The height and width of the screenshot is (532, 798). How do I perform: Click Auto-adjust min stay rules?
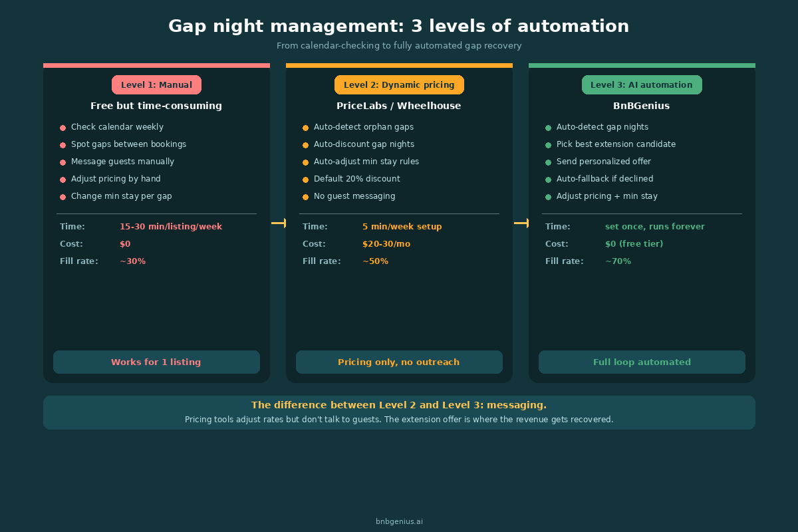tap(366, 162)
